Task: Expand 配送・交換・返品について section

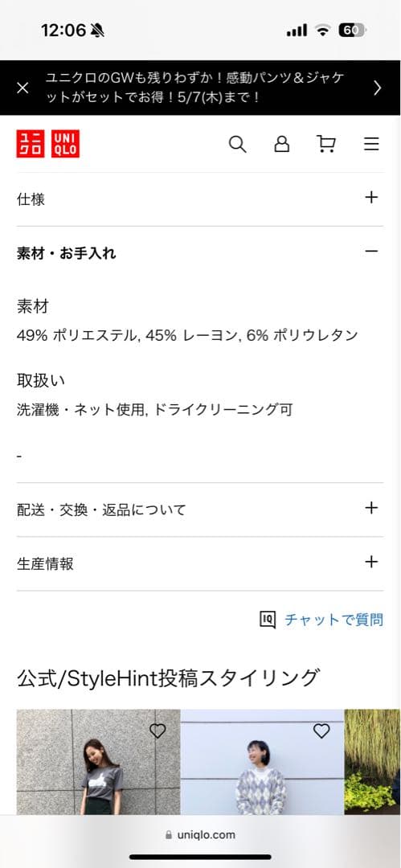Action: click(200, 510)
